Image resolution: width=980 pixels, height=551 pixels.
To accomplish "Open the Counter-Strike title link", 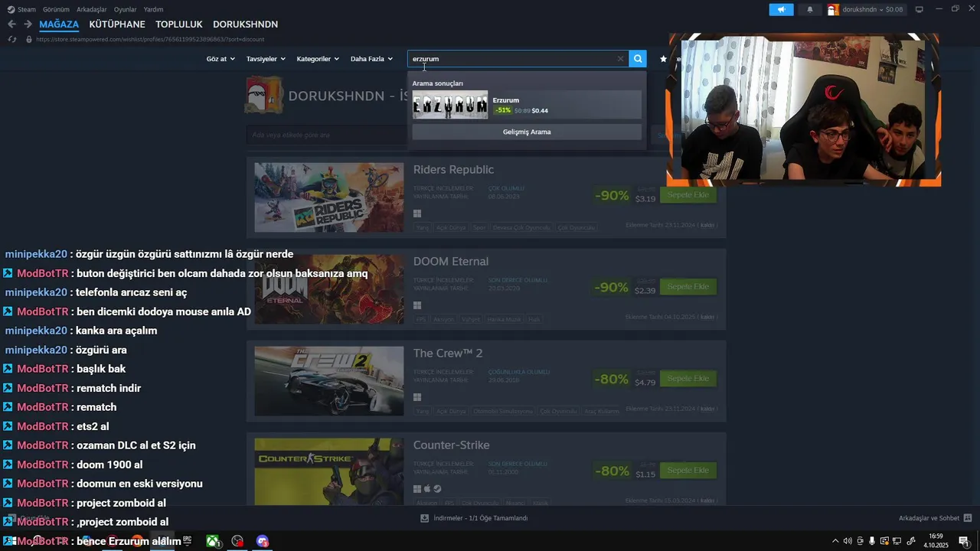I will 452,445.
